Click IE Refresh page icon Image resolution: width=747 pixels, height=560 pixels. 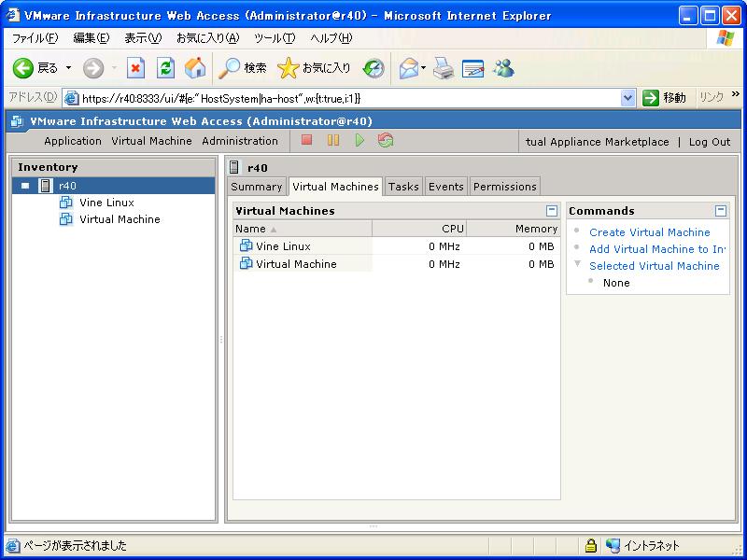point(166,68)
